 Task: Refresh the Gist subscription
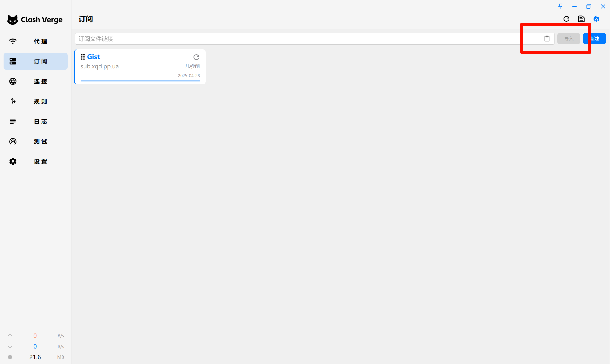[x=196, y=57]
